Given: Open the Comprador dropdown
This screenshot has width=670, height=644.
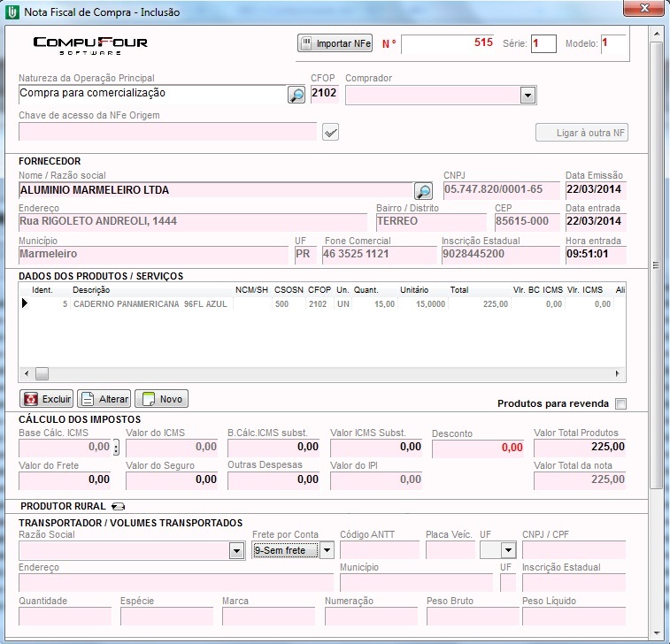Looking at the screenshot, I should pyautogui.click(x=528, y=96).
